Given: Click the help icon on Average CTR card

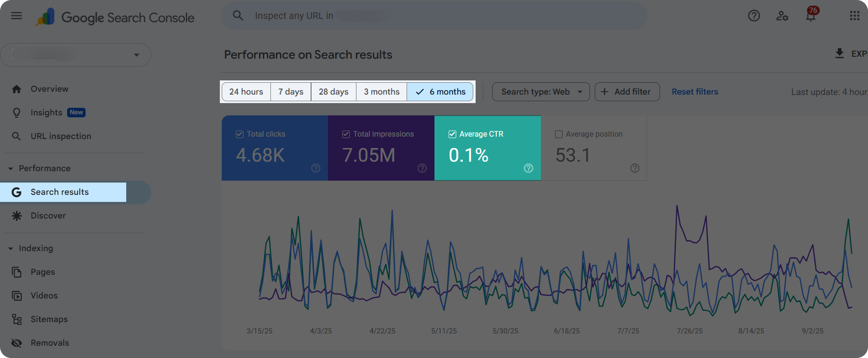Looking at the screenshot, I should coord(529,168).
